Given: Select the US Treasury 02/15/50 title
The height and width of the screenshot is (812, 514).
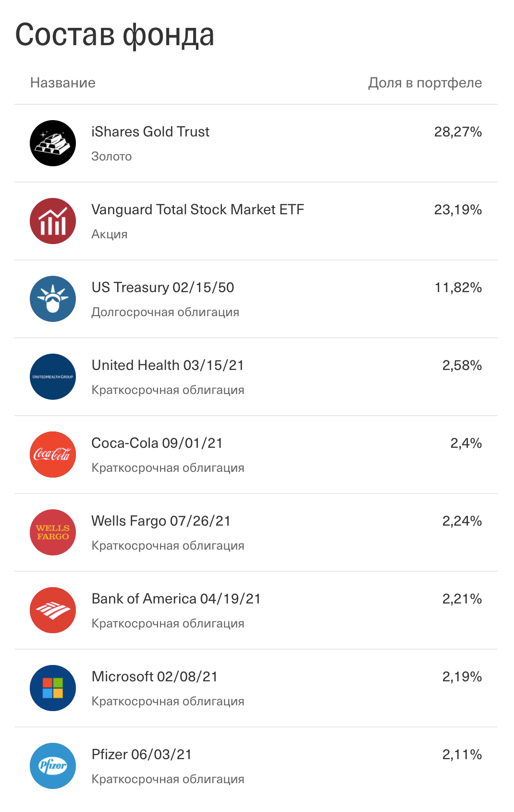Looking at the screenshot, I should [x=163, y=287].
